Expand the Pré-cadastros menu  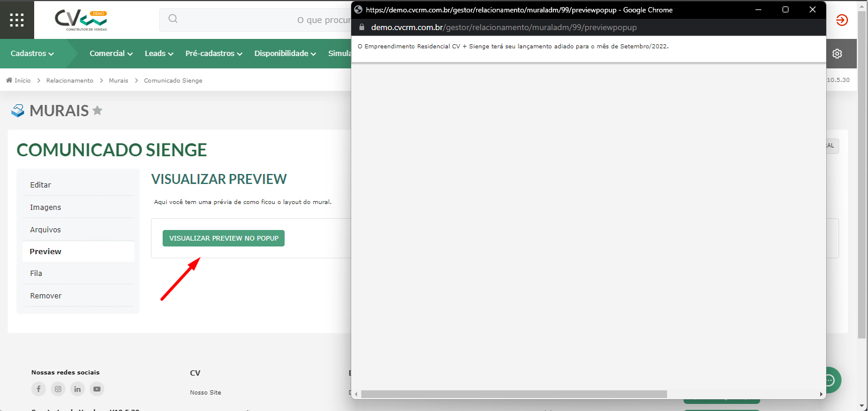pos(214,54)
